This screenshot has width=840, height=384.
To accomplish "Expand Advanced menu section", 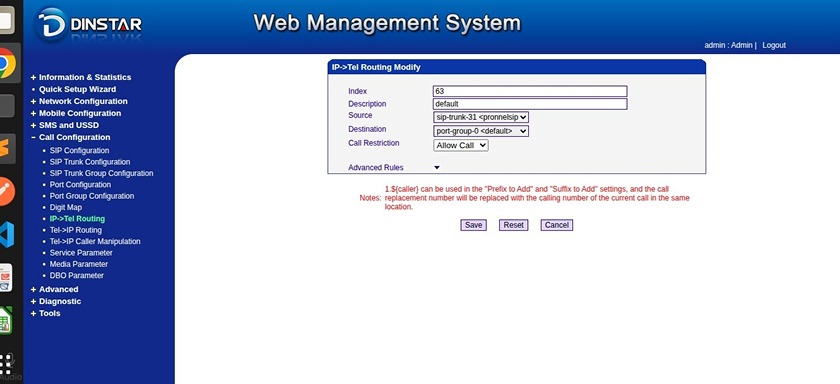I will [58, 289].
